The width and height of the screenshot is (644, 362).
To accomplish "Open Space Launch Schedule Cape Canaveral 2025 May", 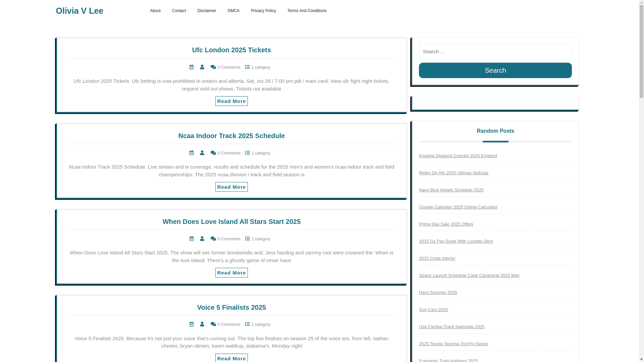I will click(469, 275).
